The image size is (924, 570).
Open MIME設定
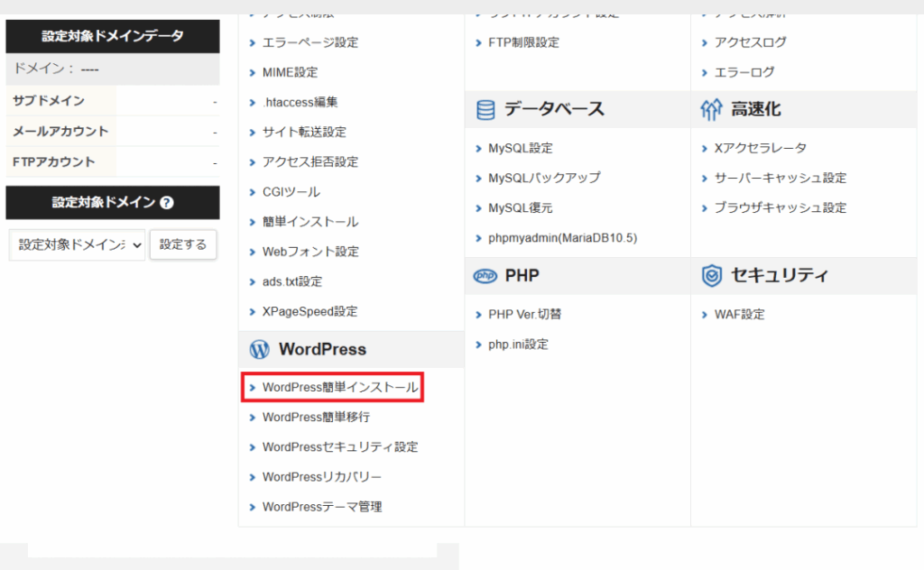(x=290, y=72)
